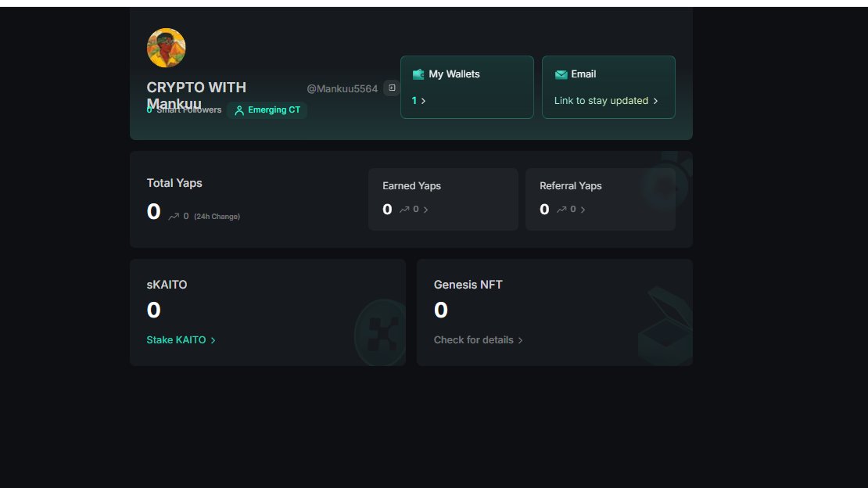Click the Emerging CT badge

click(x=267, y=110)
